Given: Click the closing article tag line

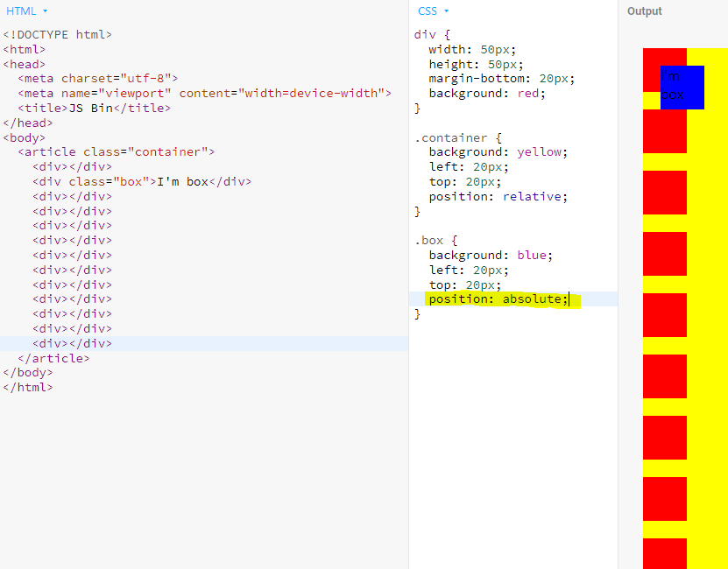Looking at the screenshot, I should (x=53, y=358).
